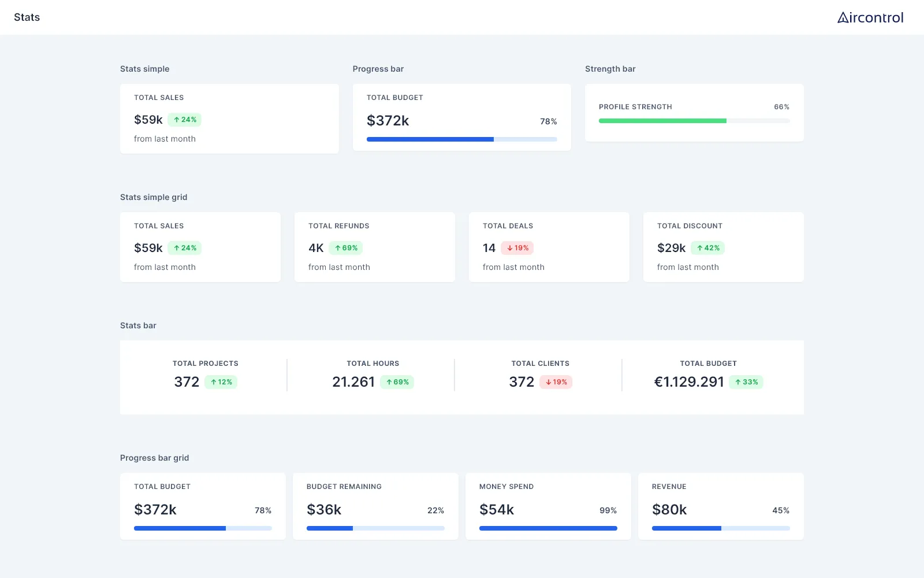Click the "Stats simple grid" section heading

point(154,197)
